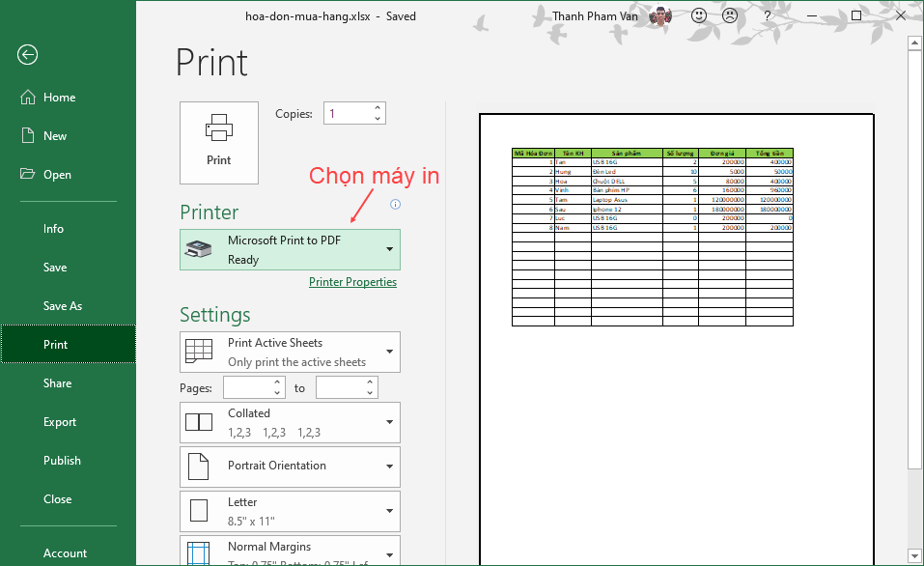Click the print preview page
This screenshot has width=924, height=566.
677,340
